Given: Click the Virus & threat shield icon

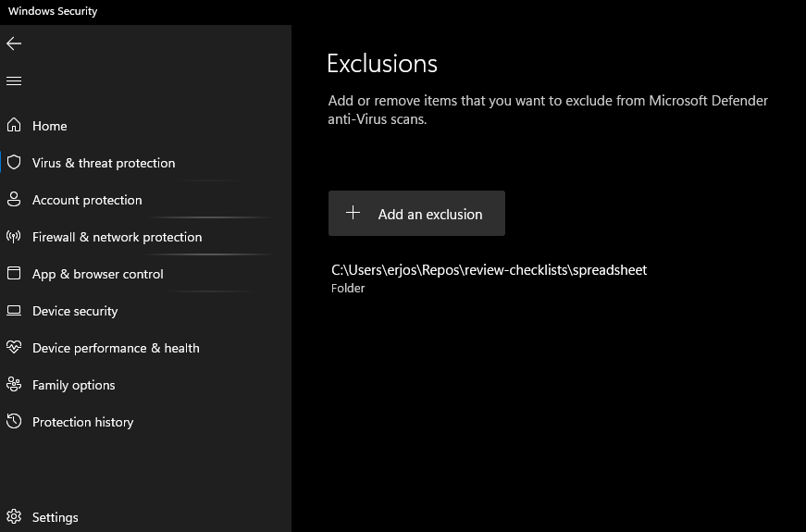Looking at the screenshot, I should click(14, 163).
